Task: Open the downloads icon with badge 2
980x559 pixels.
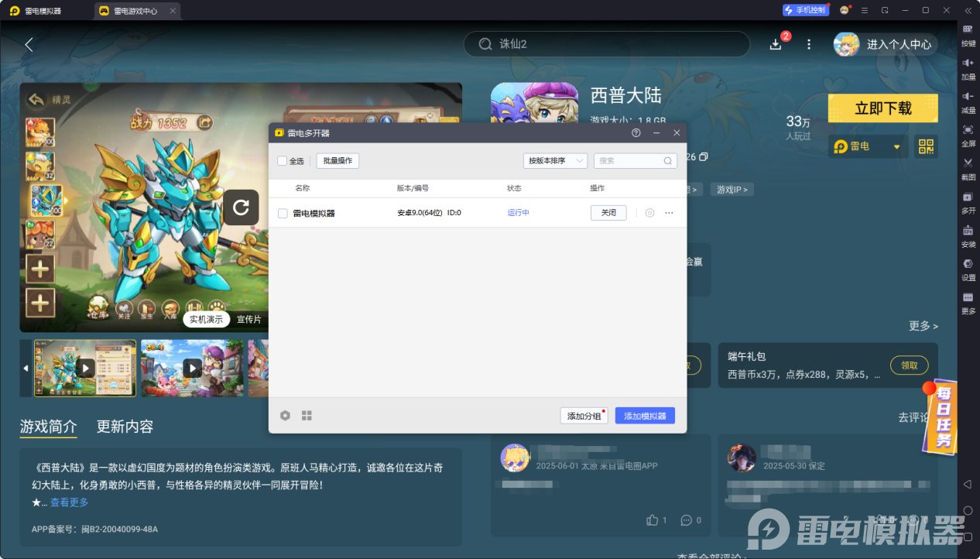Action: coord(776,44)
